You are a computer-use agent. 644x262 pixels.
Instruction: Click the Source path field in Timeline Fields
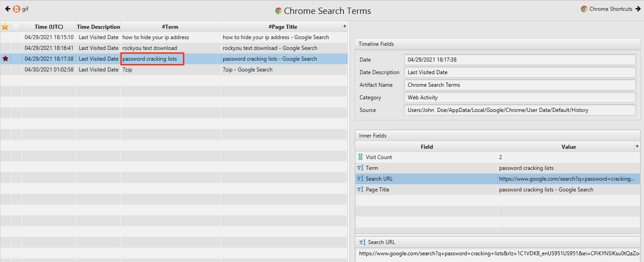coord(520,110)
